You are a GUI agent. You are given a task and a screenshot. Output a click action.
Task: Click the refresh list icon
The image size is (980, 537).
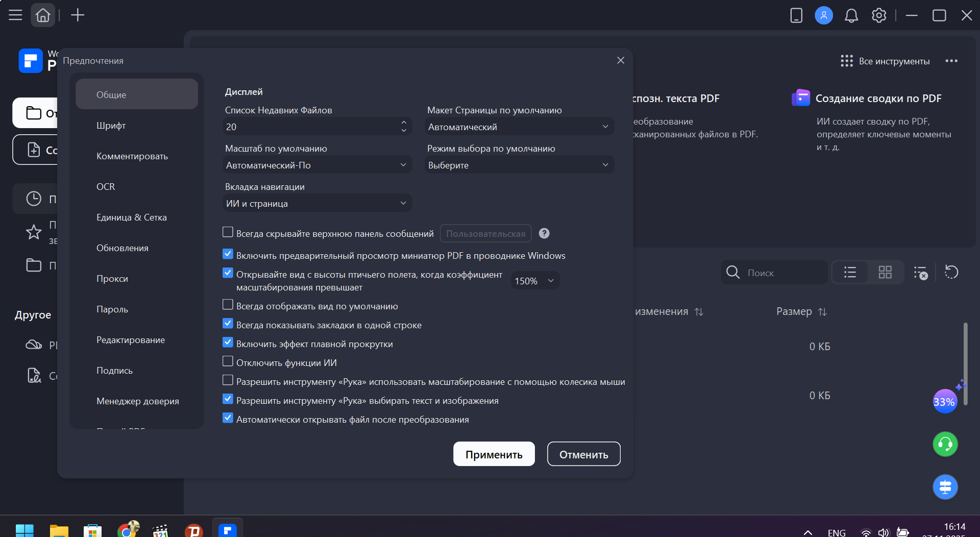(x=951, y=273)
